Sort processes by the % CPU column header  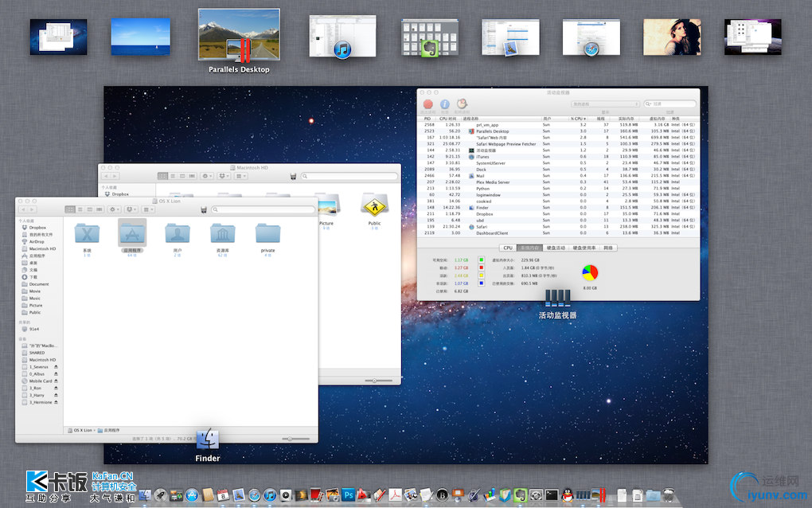click(x=578, y=119)
